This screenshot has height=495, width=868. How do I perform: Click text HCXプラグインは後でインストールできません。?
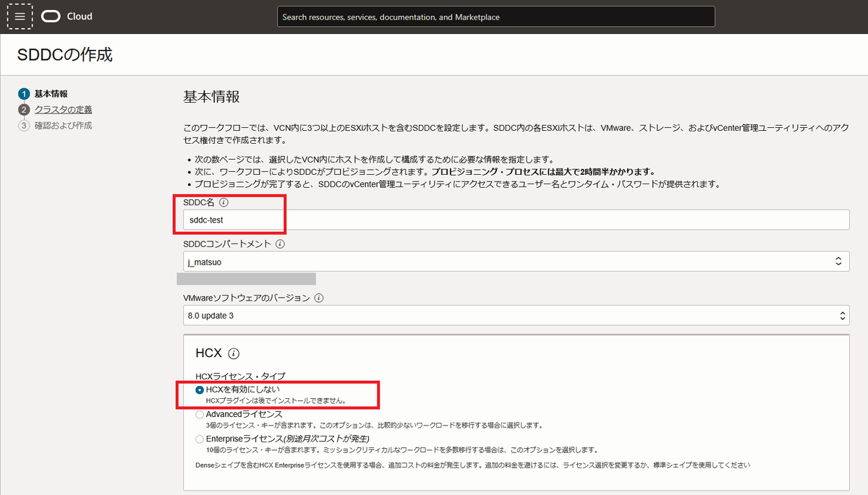coord(276,400)
